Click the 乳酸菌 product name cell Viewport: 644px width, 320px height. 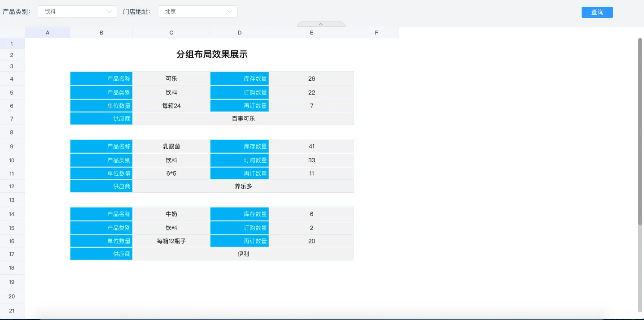[x=171, y=147]
